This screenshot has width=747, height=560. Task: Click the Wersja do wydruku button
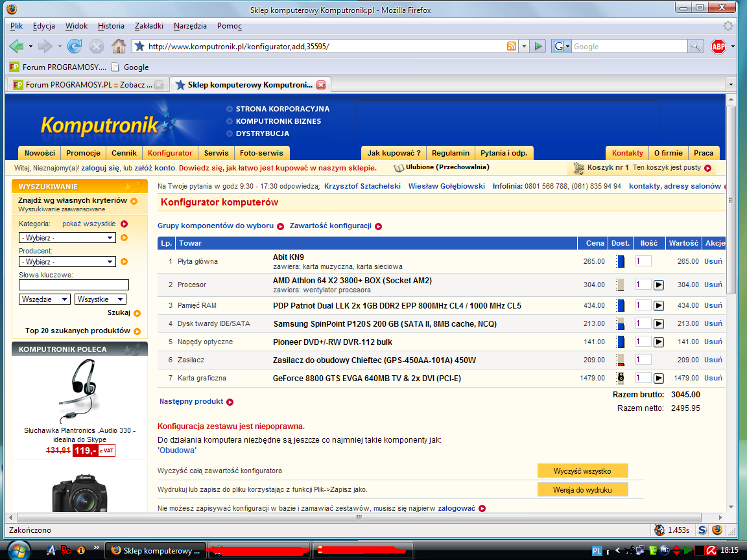pos(582,489)
